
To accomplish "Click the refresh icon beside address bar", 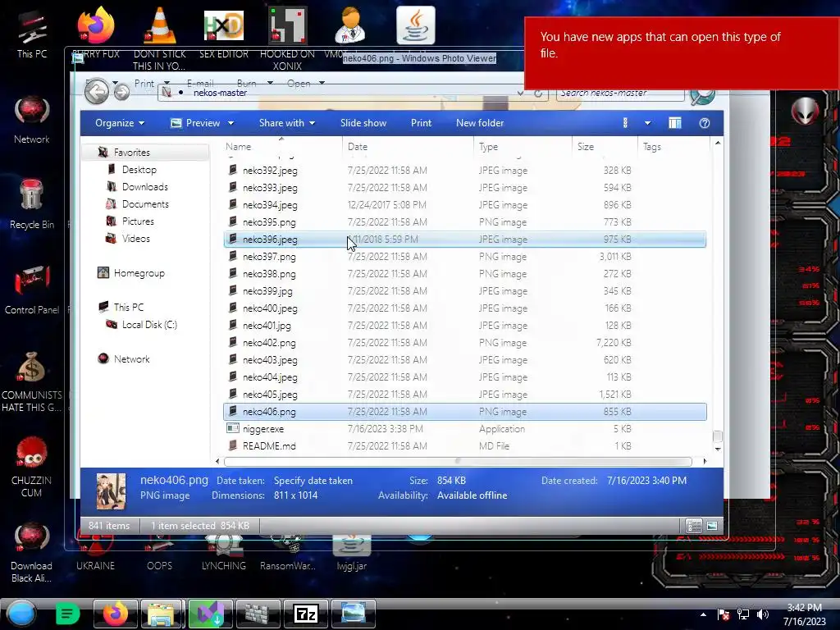I will 538,94.
